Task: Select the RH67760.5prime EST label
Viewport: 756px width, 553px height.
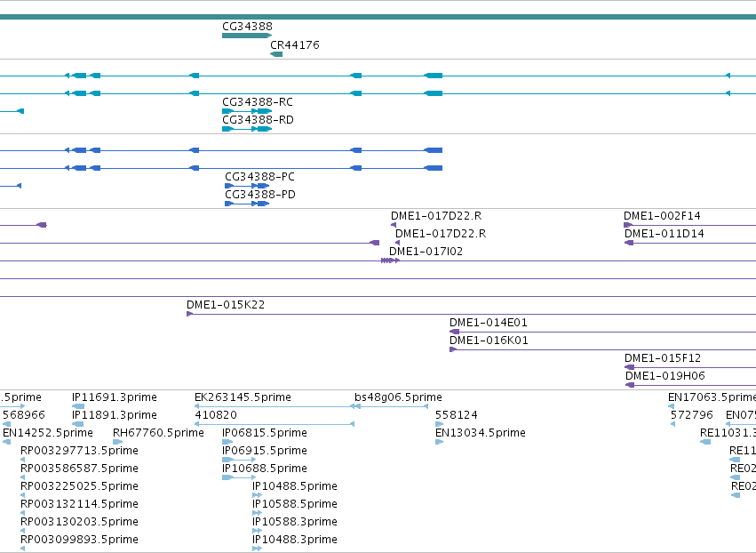Action: coord(158,433)
